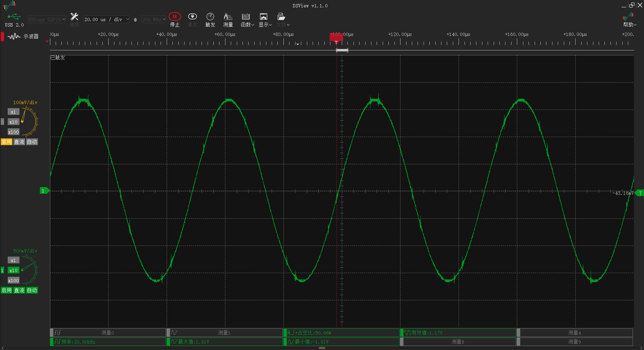Select x1 probe for channel 0
This screenshot has width=644, height=350.
point(13,112)
